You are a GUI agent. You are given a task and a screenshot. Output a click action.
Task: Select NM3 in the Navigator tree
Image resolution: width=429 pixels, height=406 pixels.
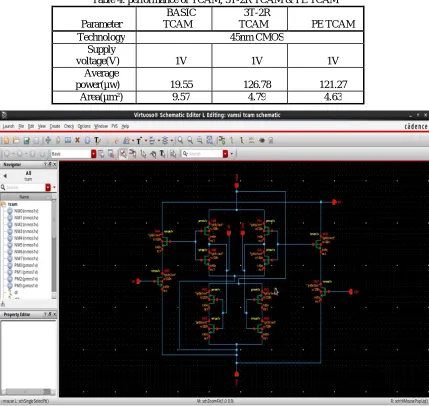click(26, 231)
